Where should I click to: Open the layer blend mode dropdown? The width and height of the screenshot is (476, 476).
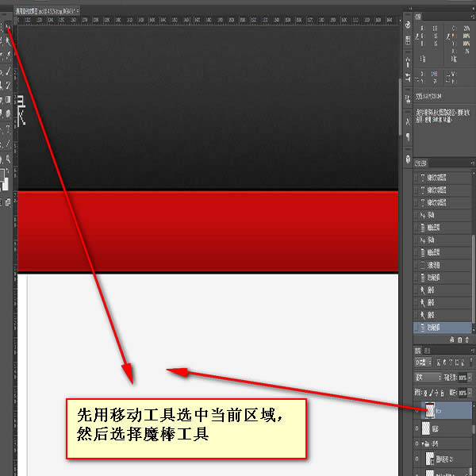(428, 378)
